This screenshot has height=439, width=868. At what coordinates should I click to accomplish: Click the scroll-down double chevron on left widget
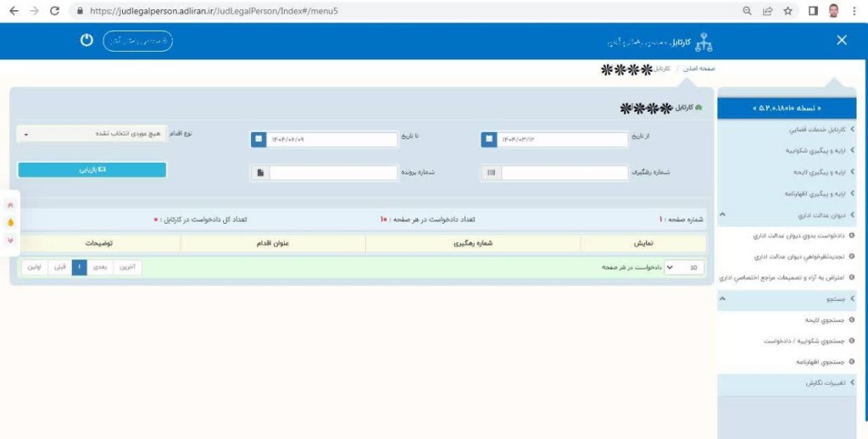pyautogui.click(x=10, y=240)
